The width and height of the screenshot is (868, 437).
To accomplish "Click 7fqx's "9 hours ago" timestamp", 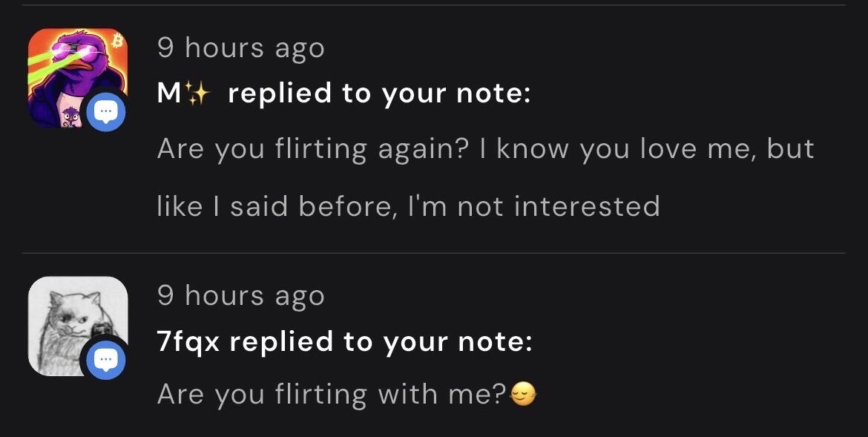I will tap(241, 296).
